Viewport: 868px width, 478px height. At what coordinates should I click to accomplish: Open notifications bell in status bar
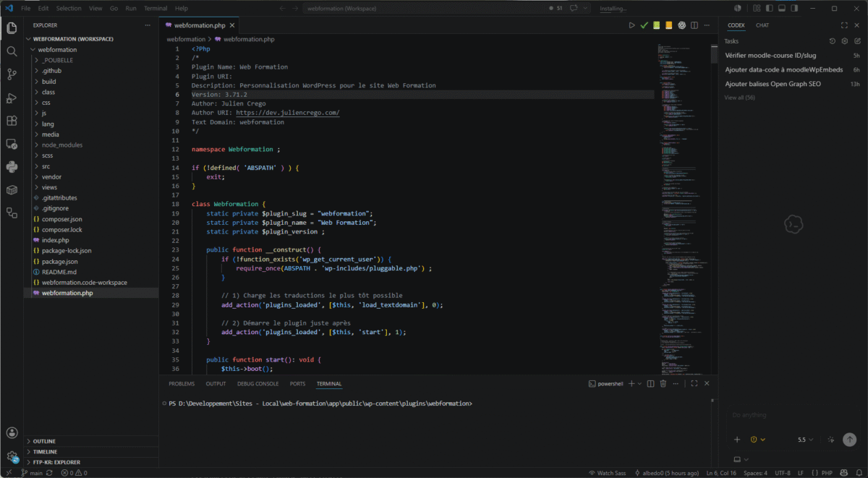pos(858,473)
